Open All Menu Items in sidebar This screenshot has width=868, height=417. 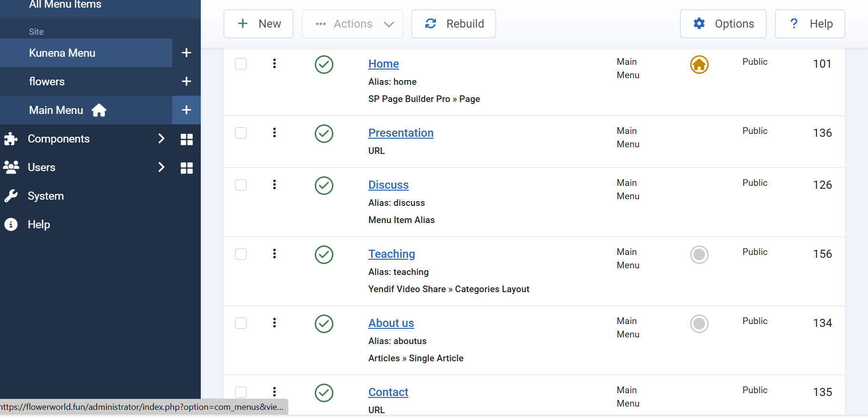point(65,5)
